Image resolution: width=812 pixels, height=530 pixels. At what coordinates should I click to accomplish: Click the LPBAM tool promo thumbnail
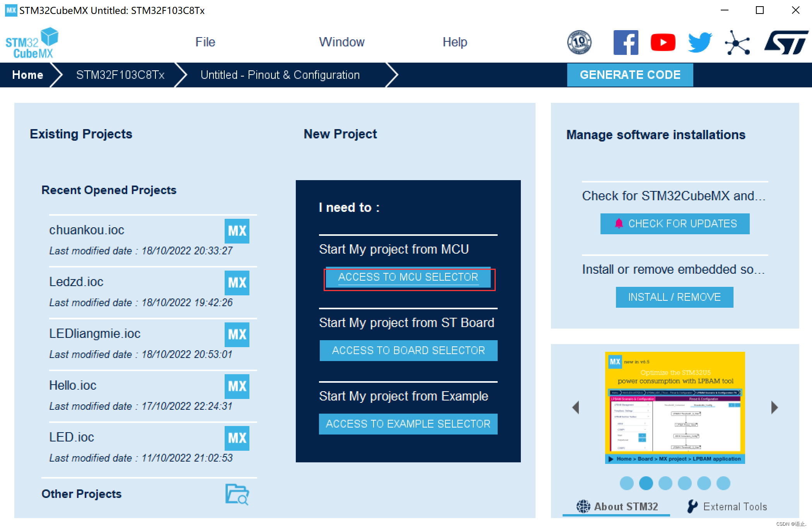point(675,407)
